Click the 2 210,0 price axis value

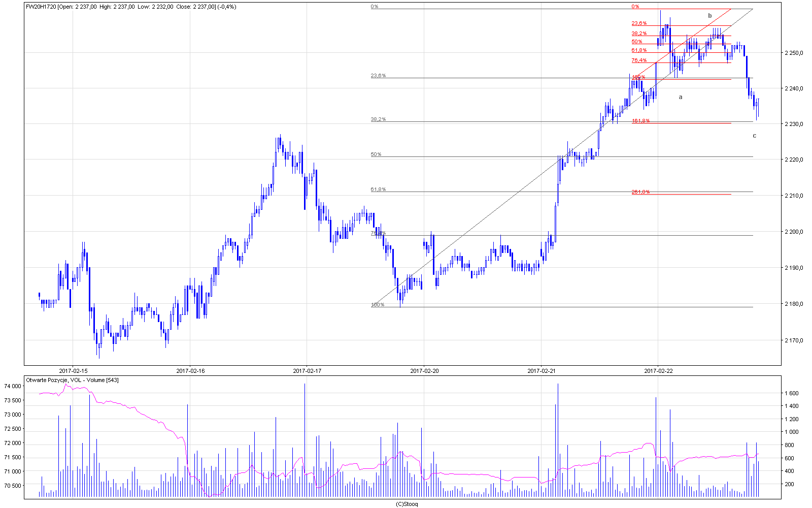pos(793,196)
